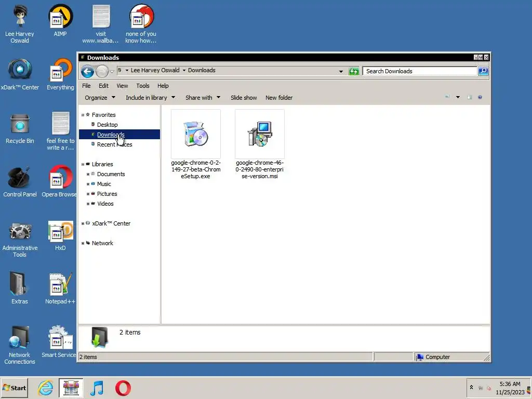Select Documents library in sidebar
The image size is (532, 399).
111,174
